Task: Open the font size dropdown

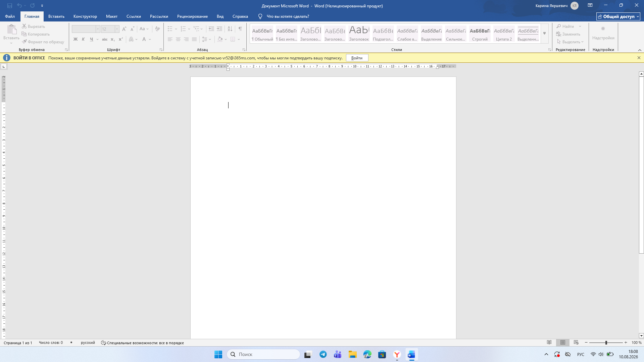Action: click(117, 29)
